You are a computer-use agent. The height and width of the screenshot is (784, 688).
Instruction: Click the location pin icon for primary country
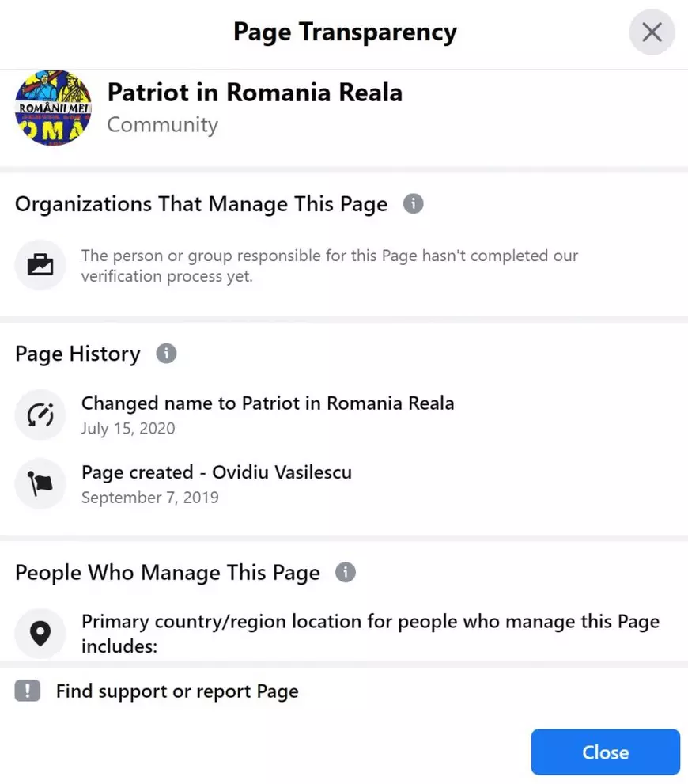click(40, 633)
